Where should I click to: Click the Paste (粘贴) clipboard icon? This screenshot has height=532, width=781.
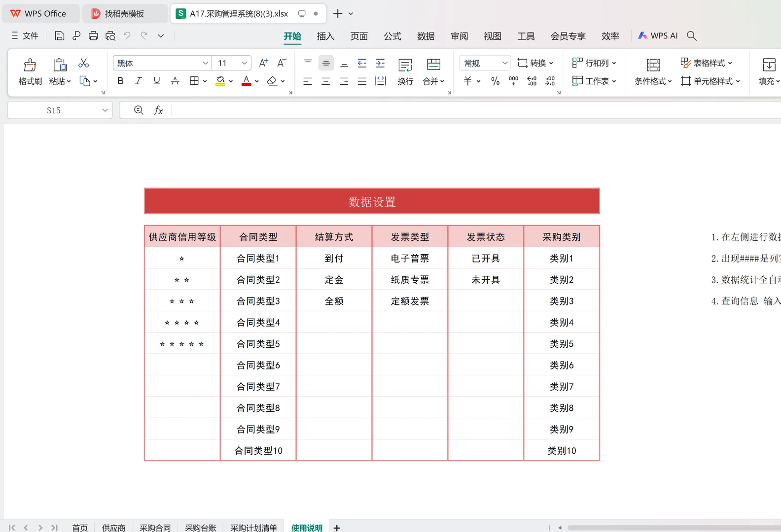(60, 65)
